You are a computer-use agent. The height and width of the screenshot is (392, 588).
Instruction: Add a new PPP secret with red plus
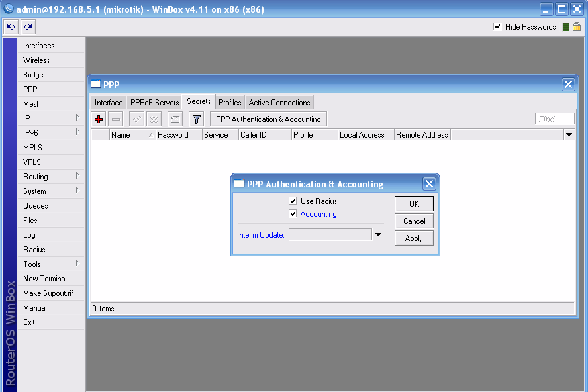coord(99,119)
